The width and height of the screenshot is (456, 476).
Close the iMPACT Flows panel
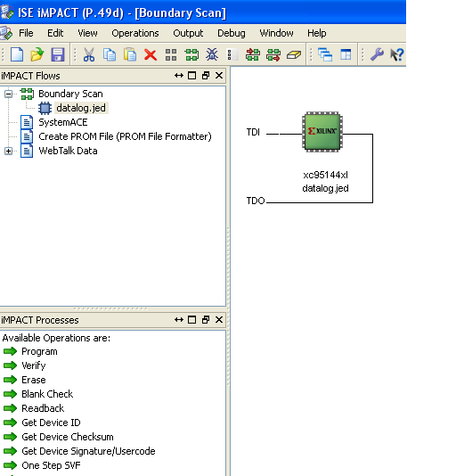[x=219, y=76]
